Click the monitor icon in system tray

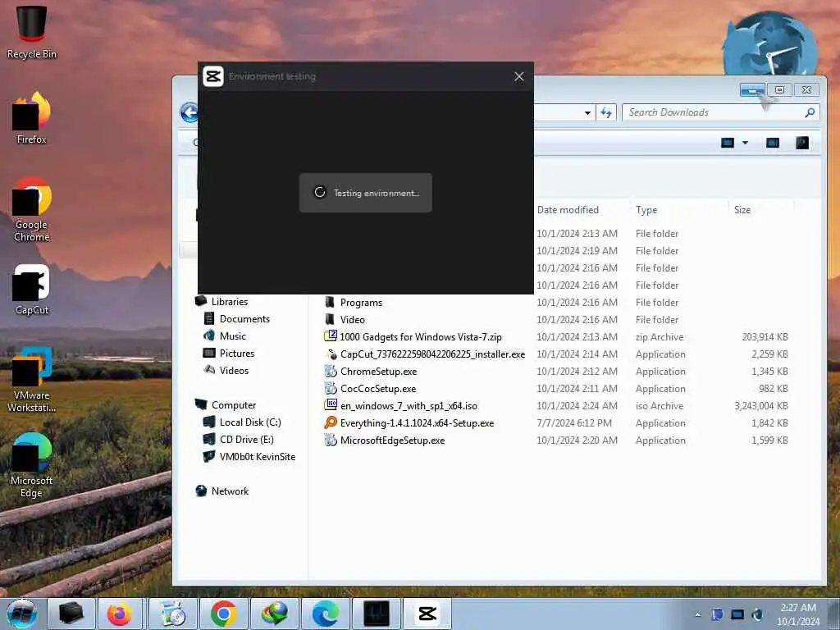pos(737,614)
